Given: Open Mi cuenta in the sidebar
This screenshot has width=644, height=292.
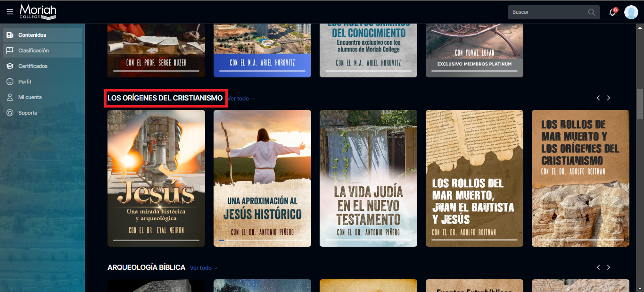Looking at the screenshot, I should click(x=30, y=97).
